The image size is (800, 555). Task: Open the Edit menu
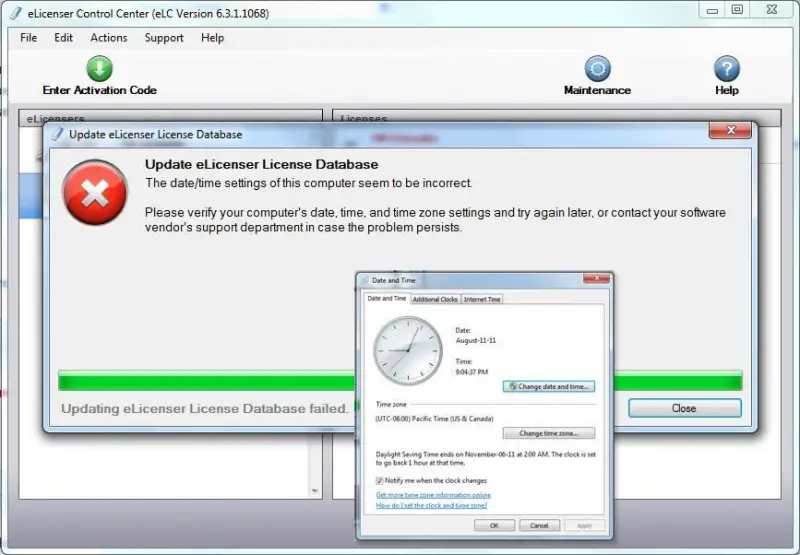click(63, 38)
